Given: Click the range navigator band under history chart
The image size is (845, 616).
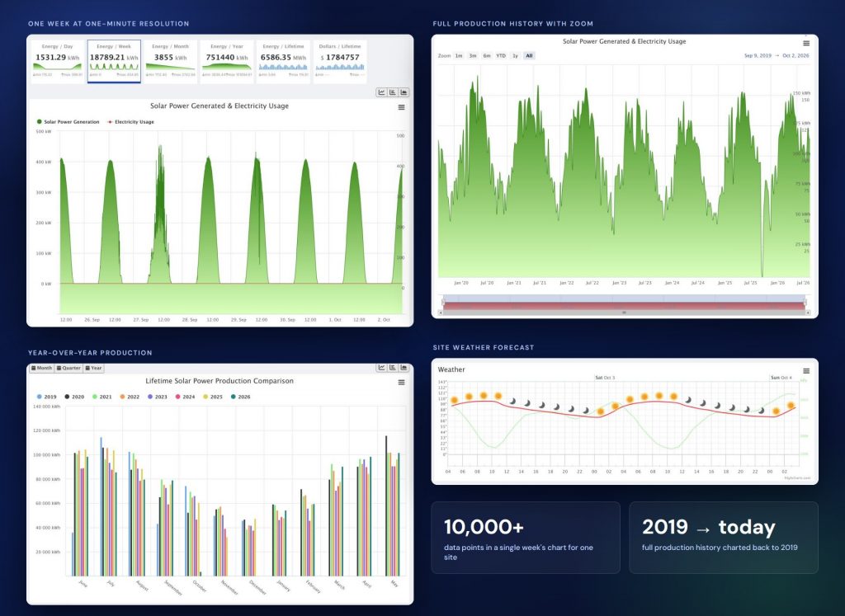Looking at the screenshot, I should [624, 302].
